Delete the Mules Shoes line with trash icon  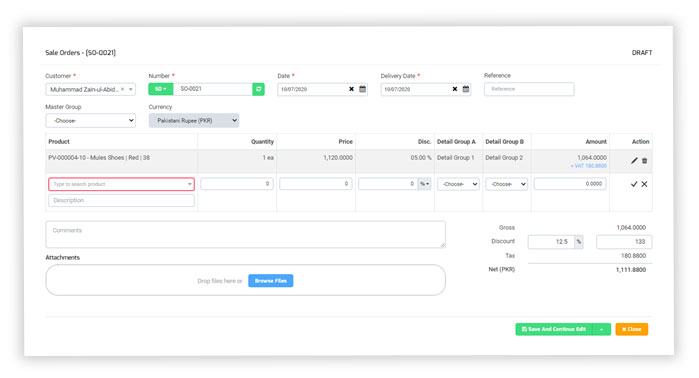(645, 160)
